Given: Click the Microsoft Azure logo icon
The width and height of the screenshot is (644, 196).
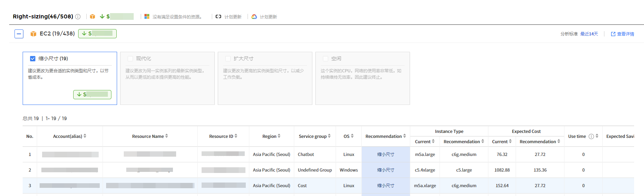Looking at the screenshot, I should 147,17.
